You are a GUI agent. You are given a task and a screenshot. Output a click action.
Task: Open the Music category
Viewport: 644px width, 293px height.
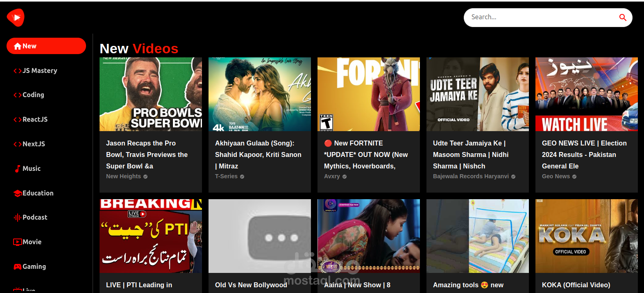tap(46, 168)
